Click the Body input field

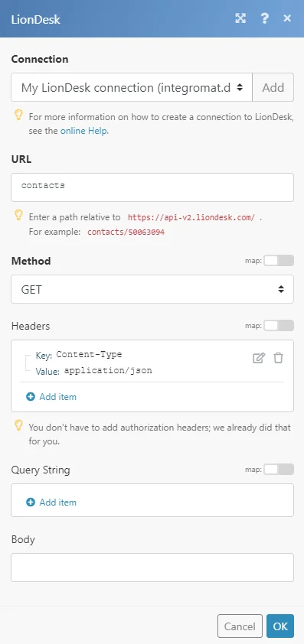(x=152, y=568)
